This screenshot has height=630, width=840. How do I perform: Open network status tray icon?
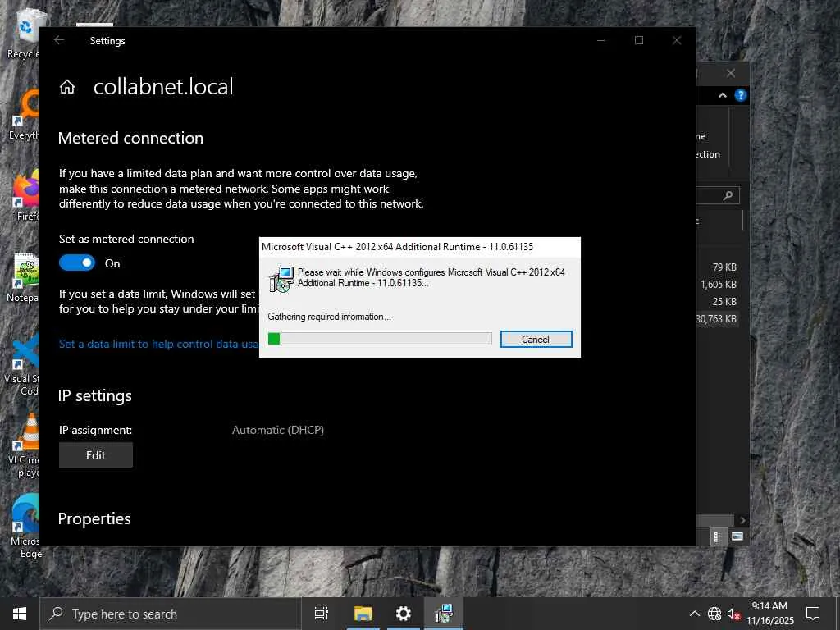click(714, 614)
